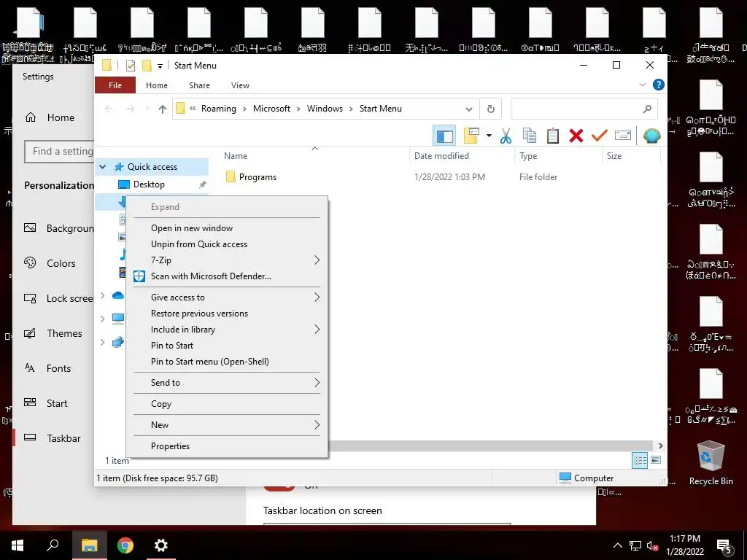Screen dimensions: 747x560
Task: Choose Open in new window
Action: tap(227, 228)
